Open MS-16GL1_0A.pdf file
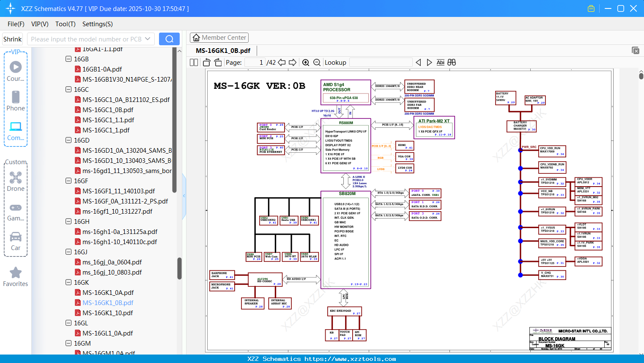644x363 pixels. [x=107, y=333]
